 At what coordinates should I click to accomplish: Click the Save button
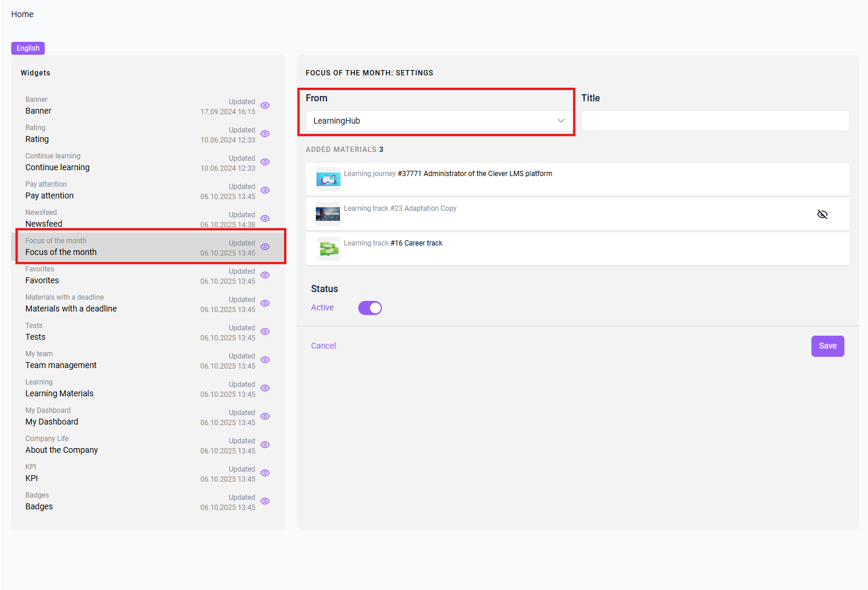tap(827, 346)
